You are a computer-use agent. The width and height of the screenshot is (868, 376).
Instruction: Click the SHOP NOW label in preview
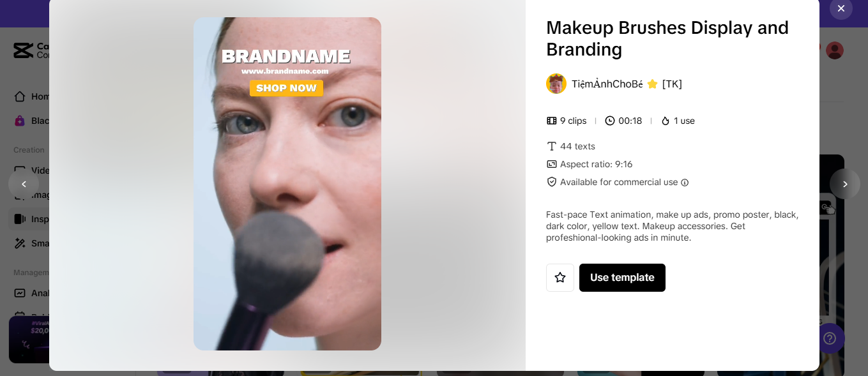(x=286, y=88)
